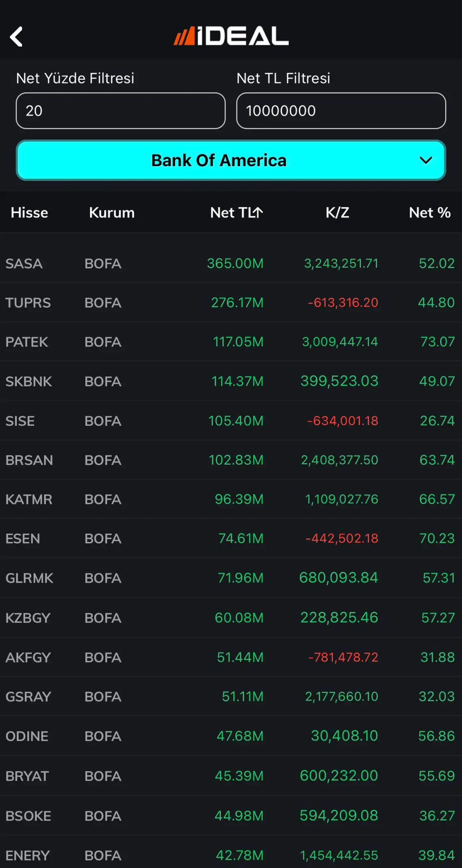This screenshot has height=868, width=462.
Task: Click the dropdown chevron arrow
Action: pyautogui.click(x=426, y=160)
